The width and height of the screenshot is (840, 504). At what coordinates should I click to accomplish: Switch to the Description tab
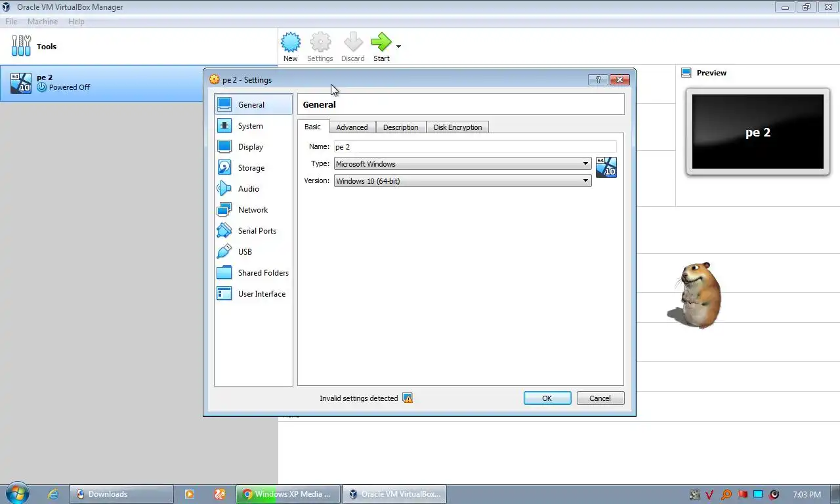[x=400, y=127]
